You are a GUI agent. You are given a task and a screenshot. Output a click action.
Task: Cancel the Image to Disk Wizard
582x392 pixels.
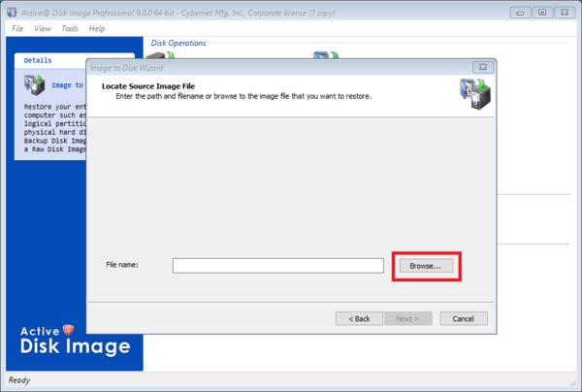464,318
